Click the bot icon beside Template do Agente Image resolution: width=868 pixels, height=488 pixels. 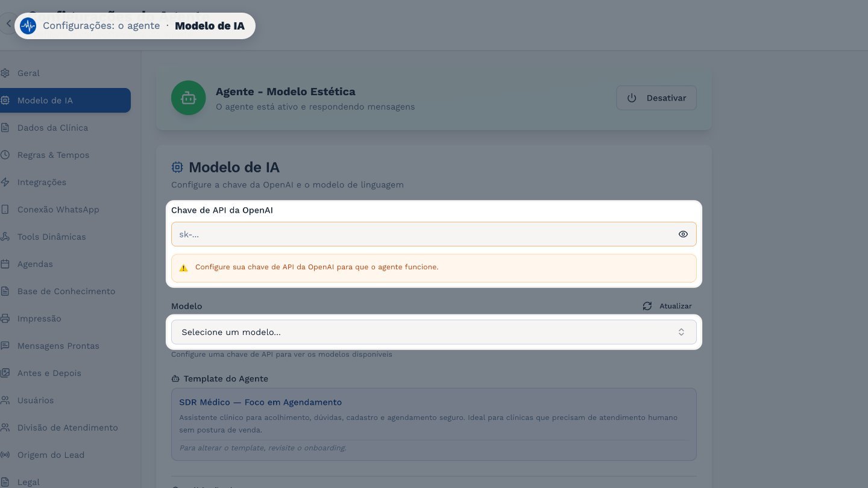click(175, 379)
